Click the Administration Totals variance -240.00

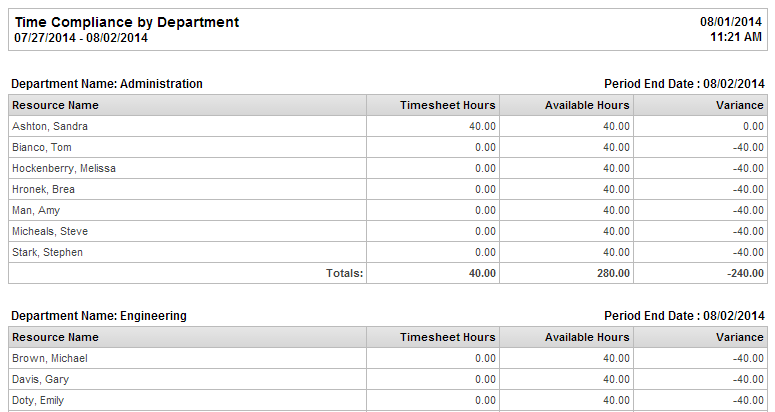click(x=745, y=273)
